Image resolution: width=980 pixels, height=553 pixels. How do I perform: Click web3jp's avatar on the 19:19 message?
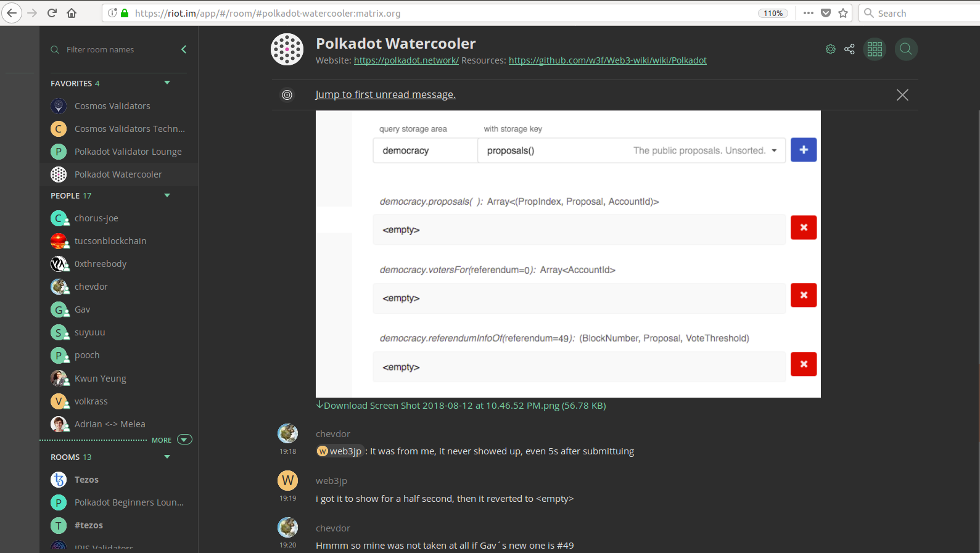point(288,480)
